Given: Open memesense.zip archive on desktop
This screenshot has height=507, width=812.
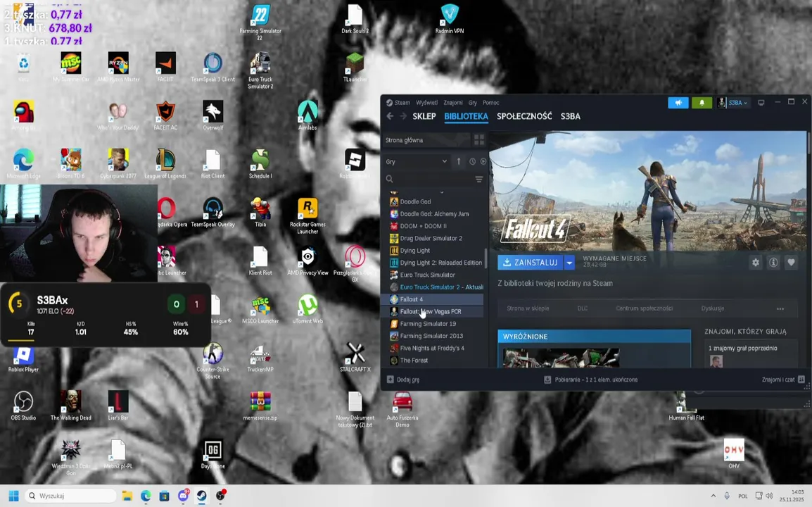Looking at the screenshot, I should [260, 406].
